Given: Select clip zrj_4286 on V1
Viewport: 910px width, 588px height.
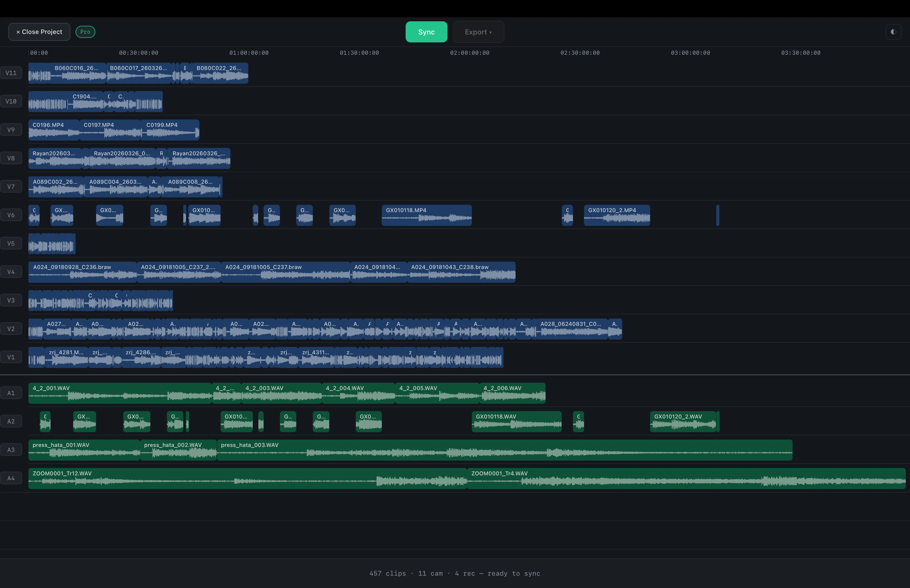Looking at the screenshot, I should [142, 357].
